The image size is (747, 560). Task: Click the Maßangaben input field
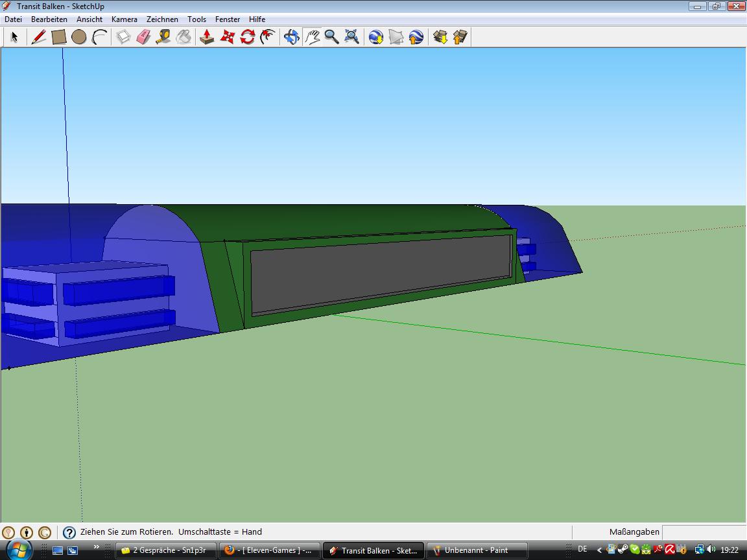[704, 532]
